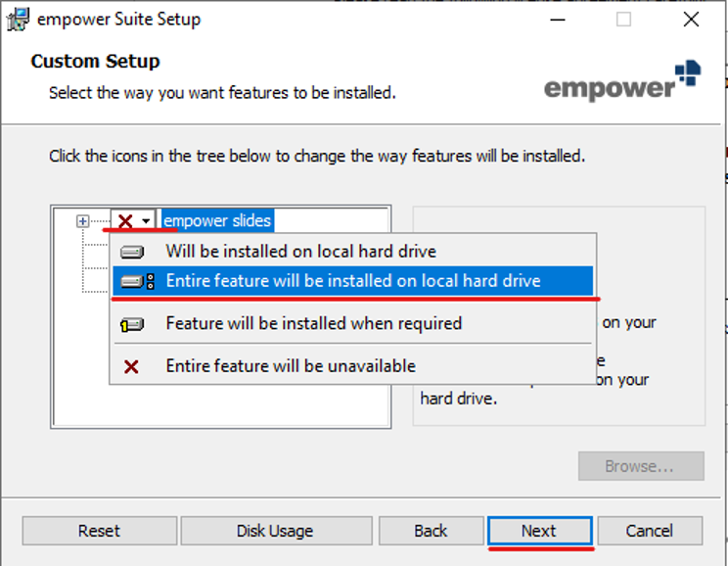
Task: Expand the empower slides tree node
Action: [82, 221]
